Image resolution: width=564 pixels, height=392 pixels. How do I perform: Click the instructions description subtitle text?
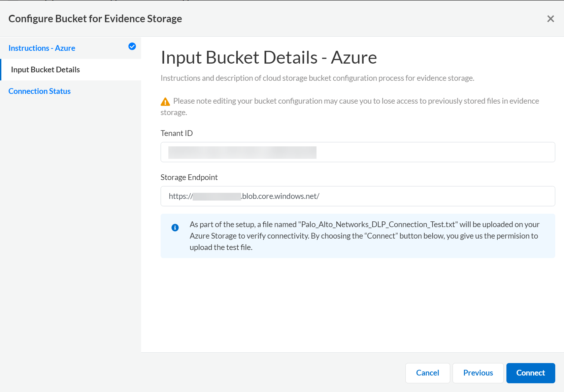(317, 78)
